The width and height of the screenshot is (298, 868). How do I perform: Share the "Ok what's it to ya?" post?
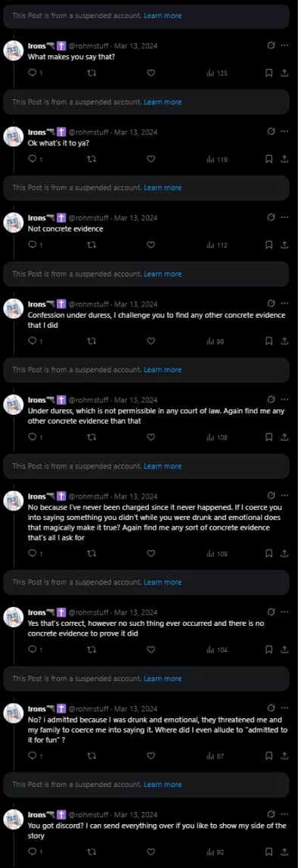(x=284, y=160)
